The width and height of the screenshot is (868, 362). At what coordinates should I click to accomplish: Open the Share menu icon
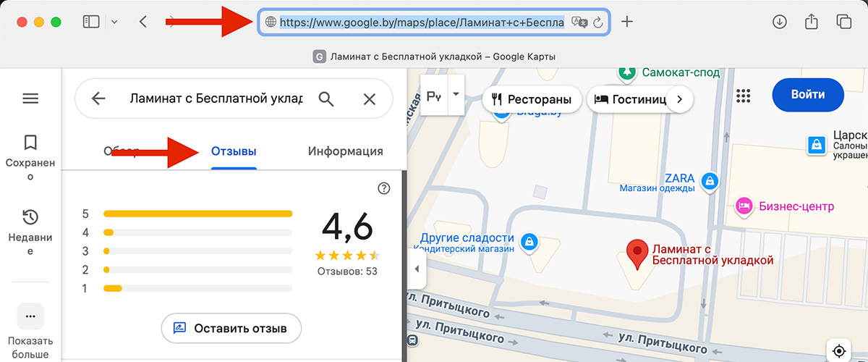click(812, 22)
